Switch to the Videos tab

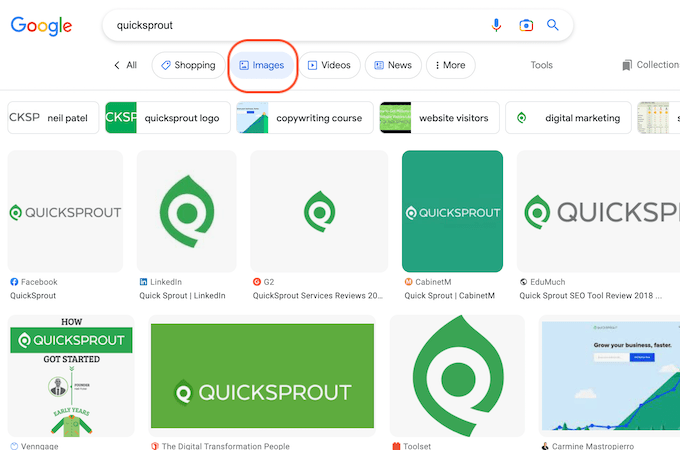(x=329, y=65)
